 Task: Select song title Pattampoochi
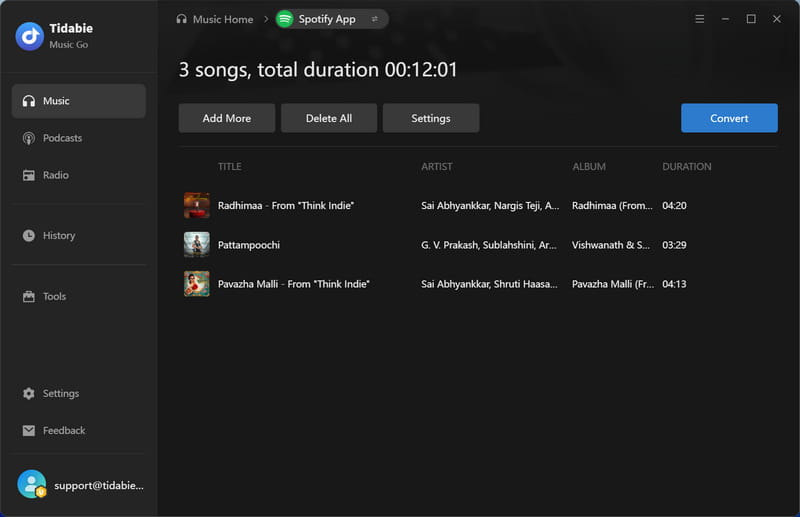pyautogui.click(x=248, y=245)
